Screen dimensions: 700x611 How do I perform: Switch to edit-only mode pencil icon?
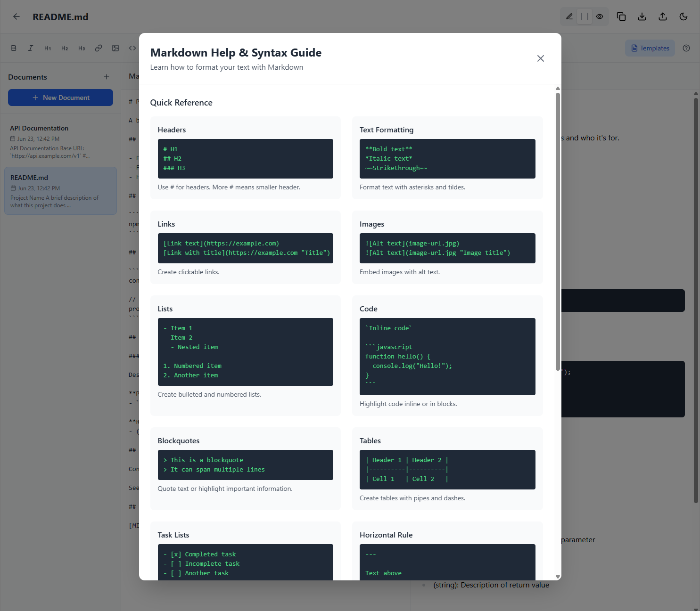pyautogui.click(x=569, y=16)
